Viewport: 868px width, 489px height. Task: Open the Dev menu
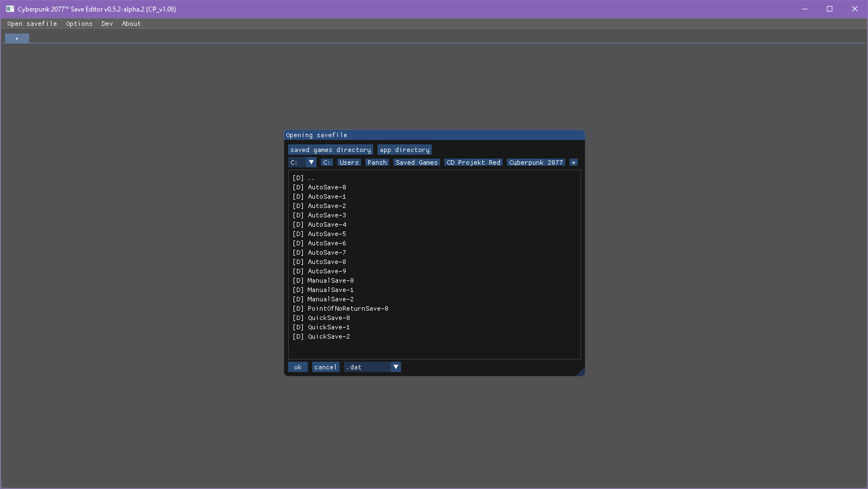click(x=107, y=24)
